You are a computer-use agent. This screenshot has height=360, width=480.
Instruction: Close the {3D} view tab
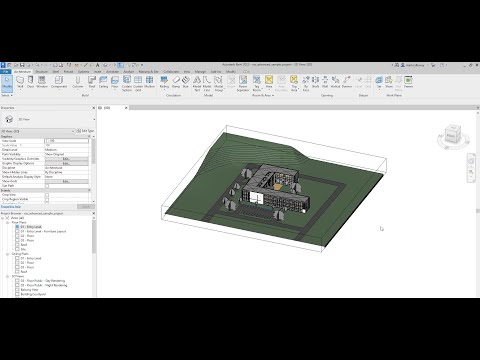(x=126, y=108)
